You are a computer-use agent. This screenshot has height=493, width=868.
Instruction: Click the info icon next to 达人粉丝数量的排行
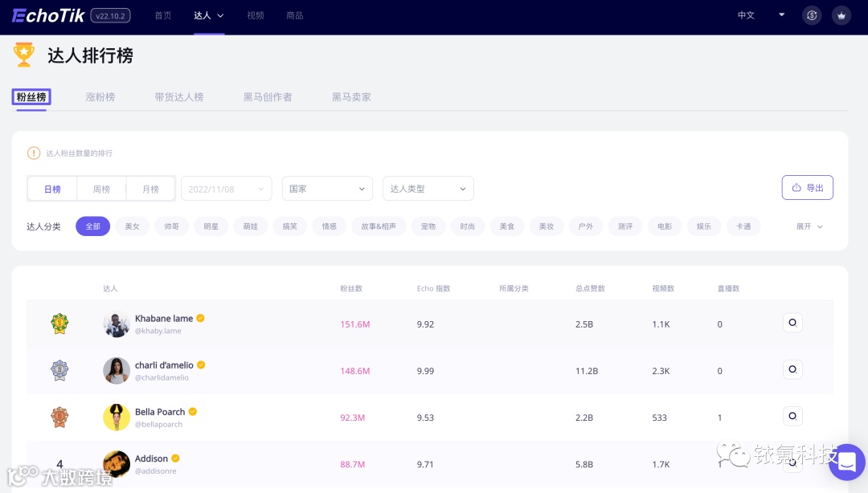click(x=34, y=153)
